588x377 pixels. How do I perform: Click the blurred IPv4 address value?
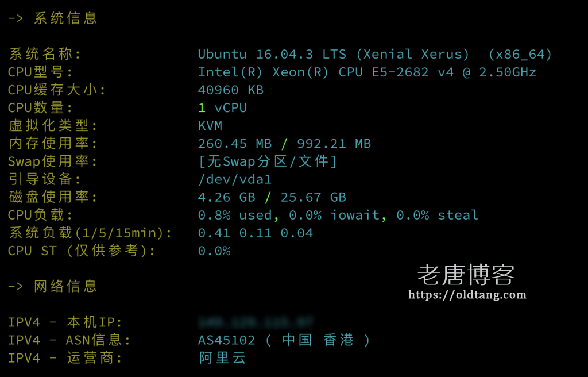(256, 322)
